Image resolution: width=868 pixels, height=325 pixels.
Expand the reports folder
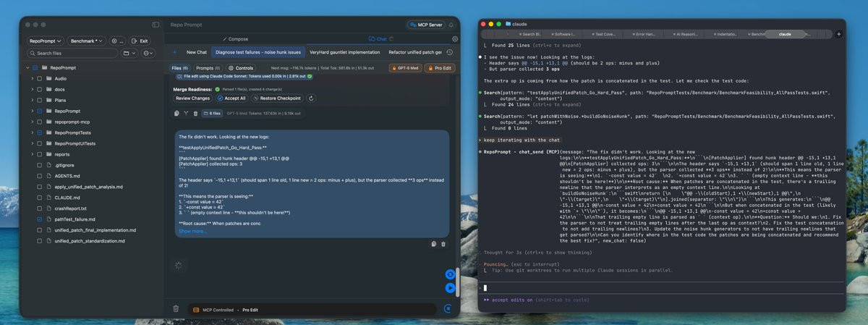pos(31,154)
